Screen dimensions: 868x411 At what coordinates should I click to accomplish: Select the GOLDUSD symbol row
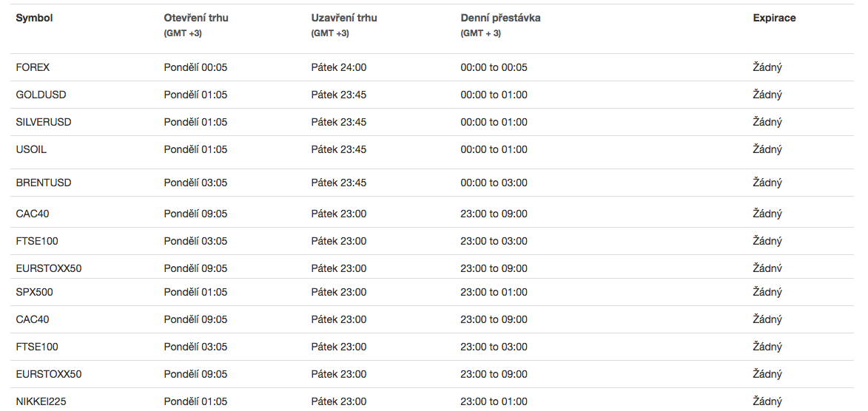point(434,95)
